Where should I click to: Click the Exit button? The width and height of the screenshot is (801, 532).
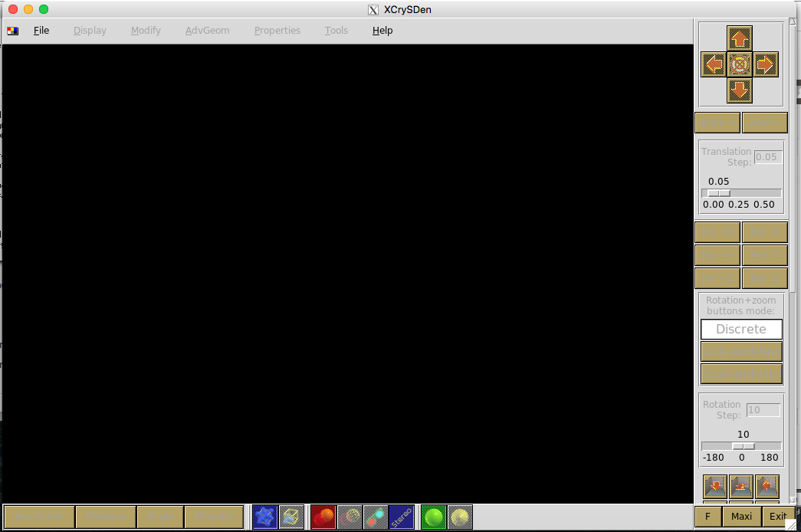point(778,517)
